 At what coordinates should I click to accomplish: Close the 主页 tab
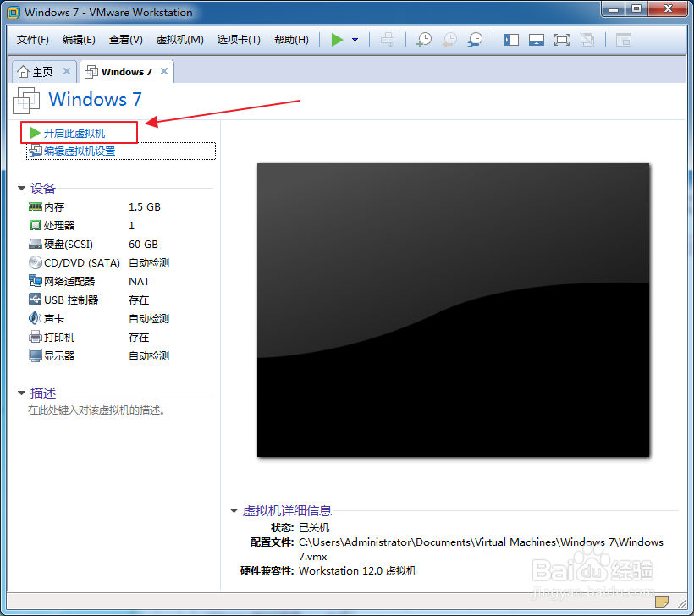[67, 71]
